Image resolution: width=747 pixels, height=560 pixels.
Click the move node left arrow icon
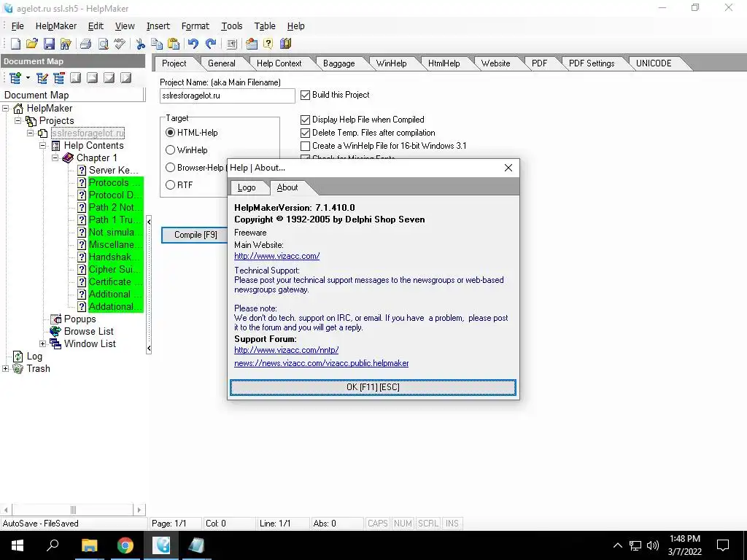(x=76, y=77)
